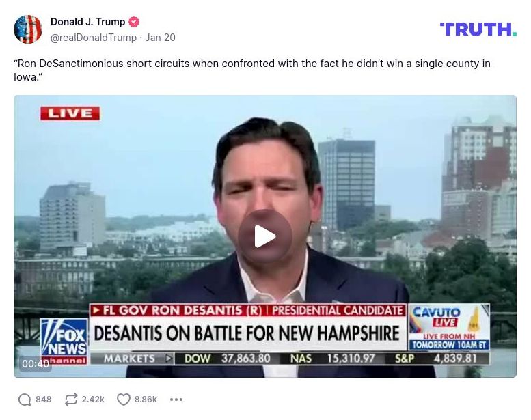531x420 pixels.
Task: Play the embedded Fox News video
Action: coord(265,236)
